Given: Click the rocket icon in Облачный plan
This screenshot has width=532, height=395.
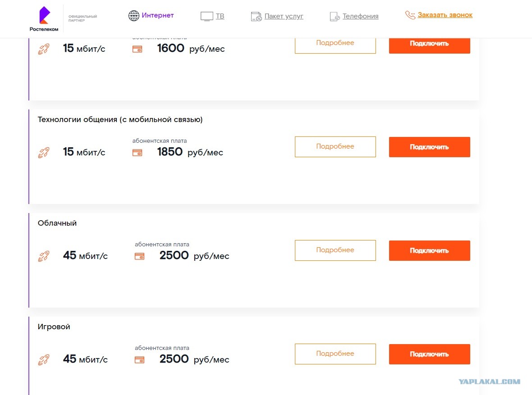Looking at the screenshot, I should coord(44,256).
